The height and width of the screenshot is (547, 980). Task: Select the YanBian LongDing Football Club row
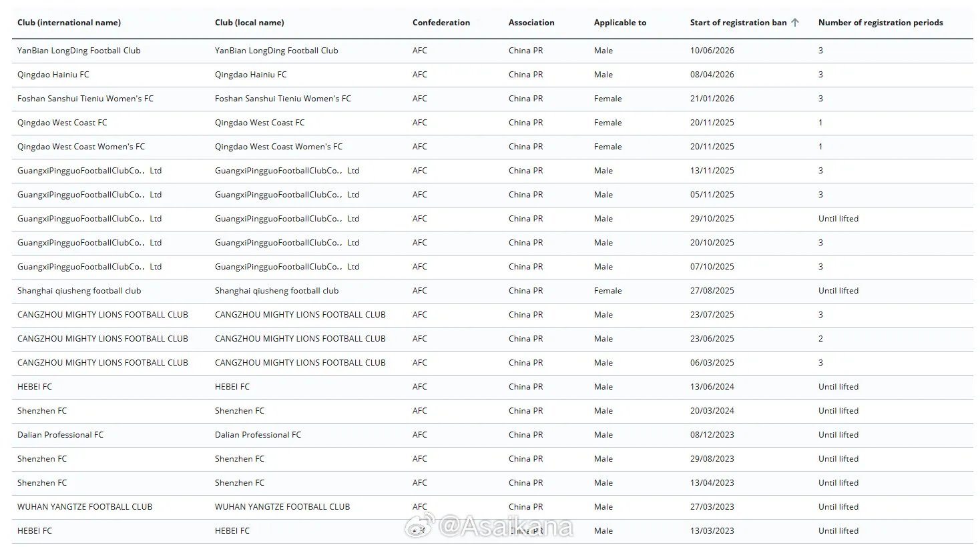(x=493, y=51)
